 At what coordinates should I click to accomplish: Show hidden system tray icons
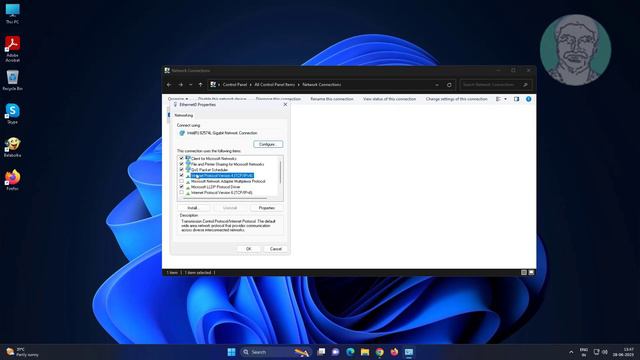pyautogui.click(x=571, y=352)
